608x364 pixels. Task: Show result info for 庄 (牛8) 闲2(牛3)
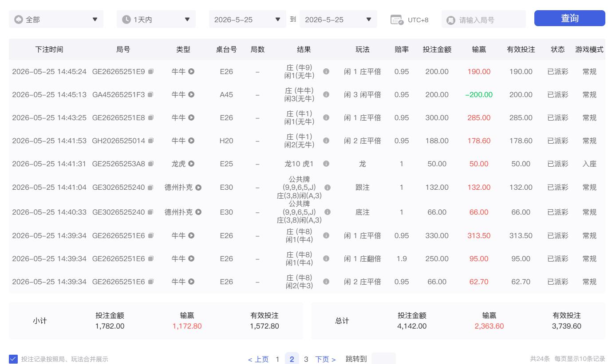(x=326, y=282)
